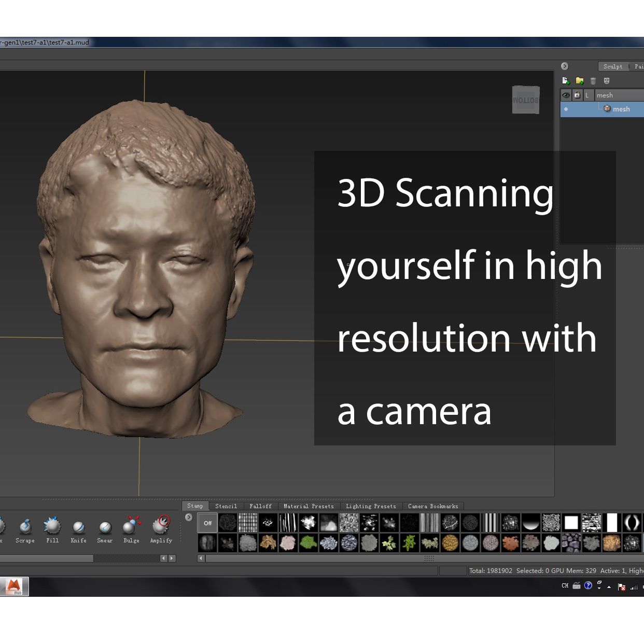Image resolution: width=644 pixels, height=644 pixels.
Task: Open the Stencil tray tab
Action: 226,506
